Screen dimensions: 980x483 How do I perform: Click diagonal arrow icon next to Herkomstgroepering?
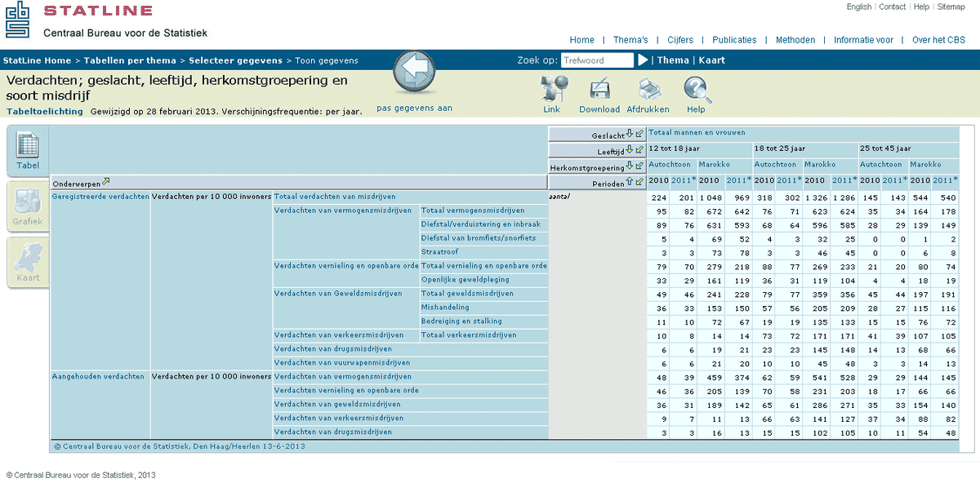[x=639, y=166]
